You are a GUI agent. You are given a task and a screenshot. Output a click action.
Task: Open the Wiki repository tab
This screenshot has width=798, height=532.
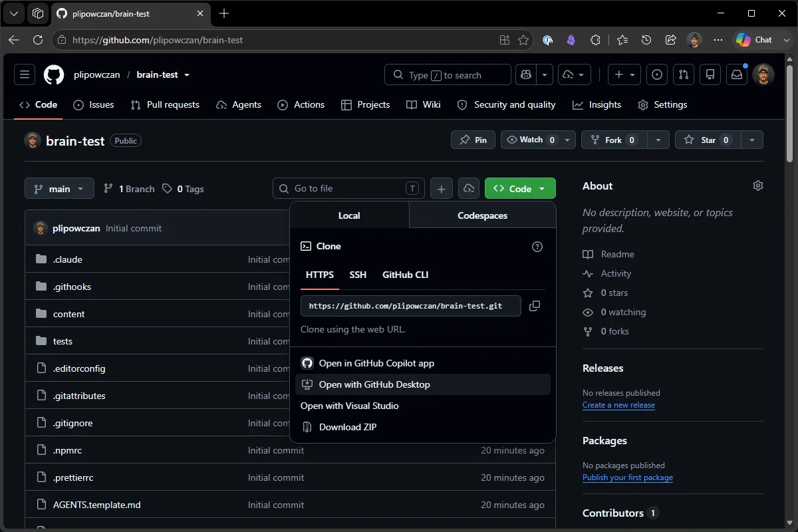click(x=423, y=104)
